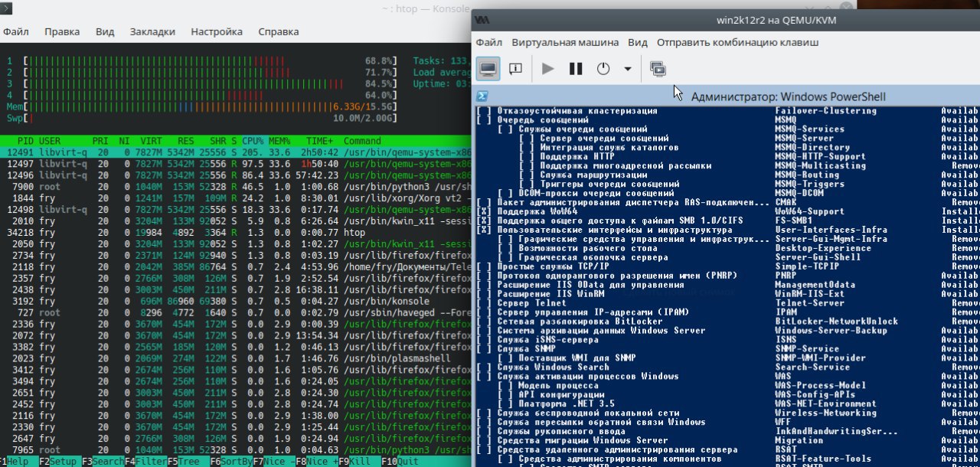Screen dimensions: 980x467
Task: Select htop row with PID 7900
Action: 236,187
